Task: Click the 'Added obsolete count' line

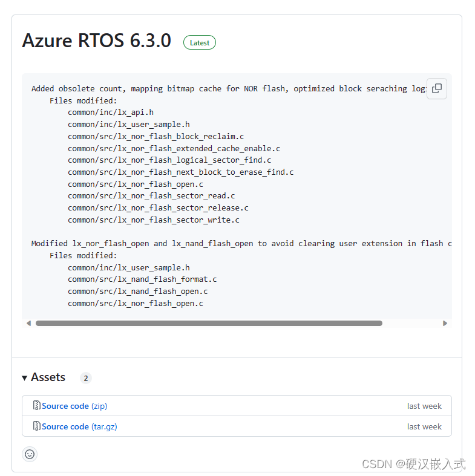Action: click(x=229, y=89)
